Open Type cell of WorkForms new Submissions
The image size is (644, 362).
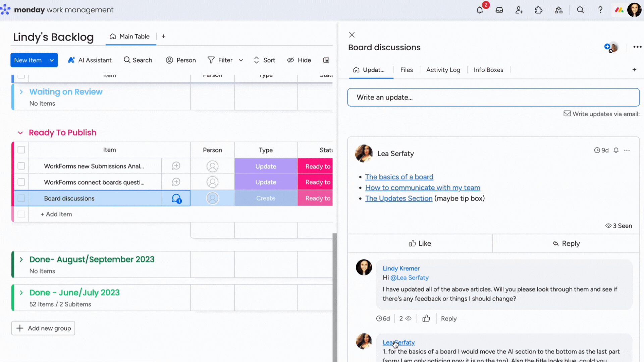(x=266, y=166)
